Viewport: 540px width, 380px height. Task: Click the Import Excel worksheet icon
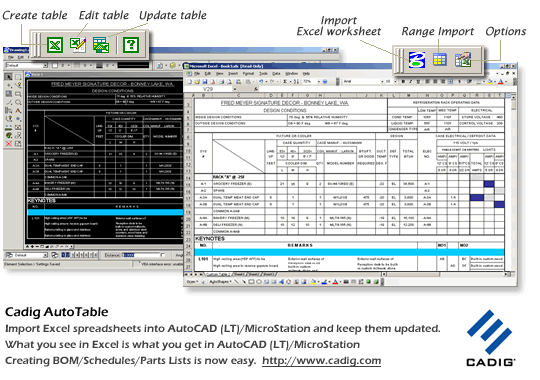[417, 60]
